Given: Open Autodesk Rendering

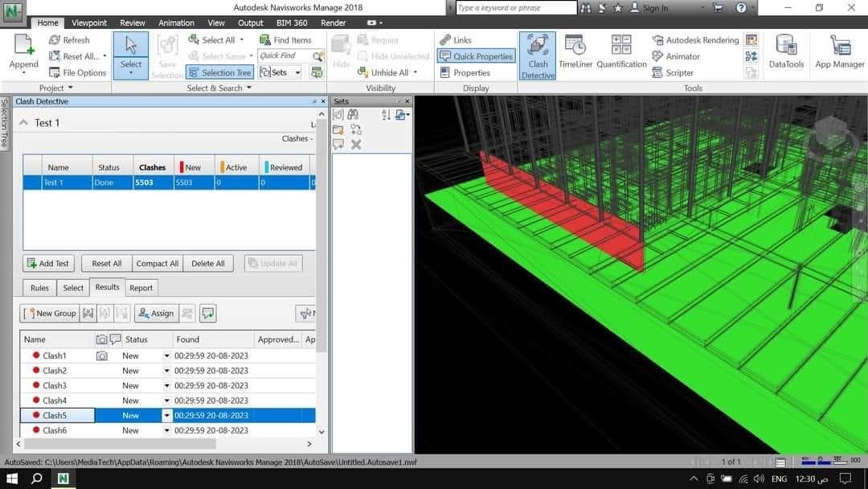Looking at the screenshot, I should 695,40.
